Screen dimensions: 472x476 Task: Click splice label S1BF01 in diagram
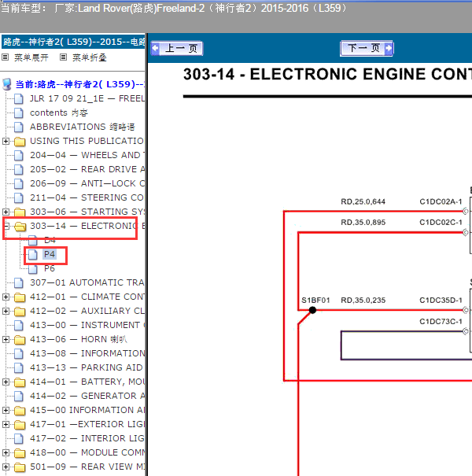pos(315,301)
